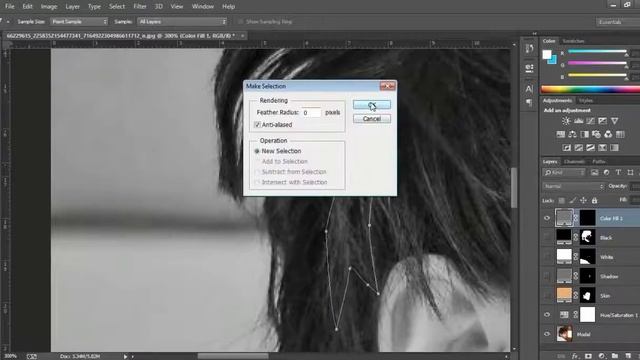
Task: Show the Skin layer
Action: (547, 295)
